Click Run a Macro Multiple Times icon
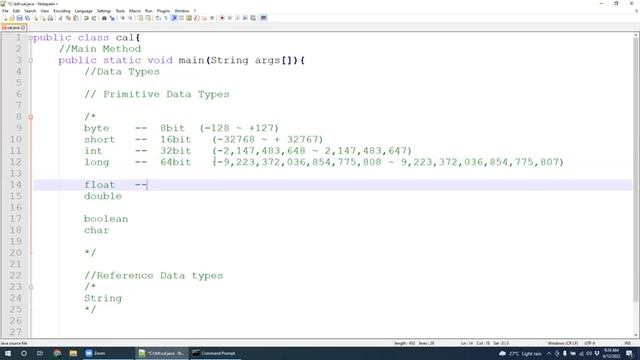This screenshot has width=640, height=360. tap(245, 18)
